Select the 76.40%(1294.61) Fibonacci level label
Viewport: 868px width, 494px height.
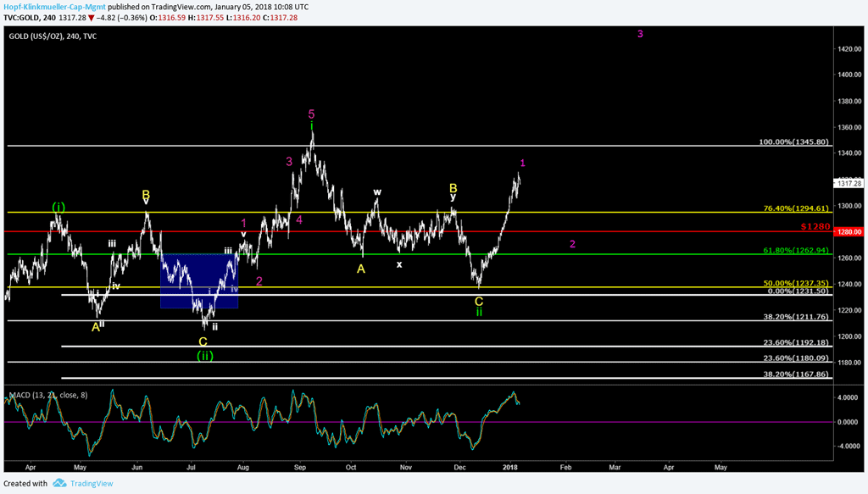[x=793, y=208]
